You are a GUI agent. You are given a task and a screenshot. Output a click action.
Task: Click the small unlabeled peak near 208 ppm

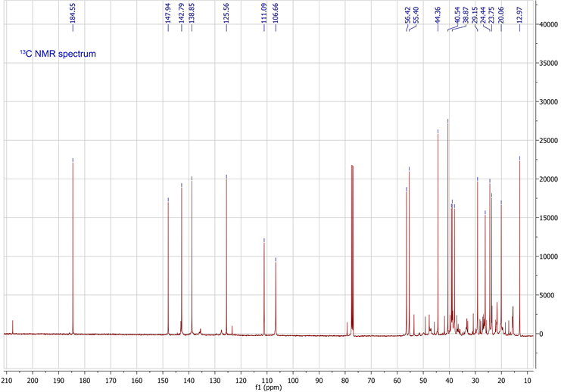(13, 327)
